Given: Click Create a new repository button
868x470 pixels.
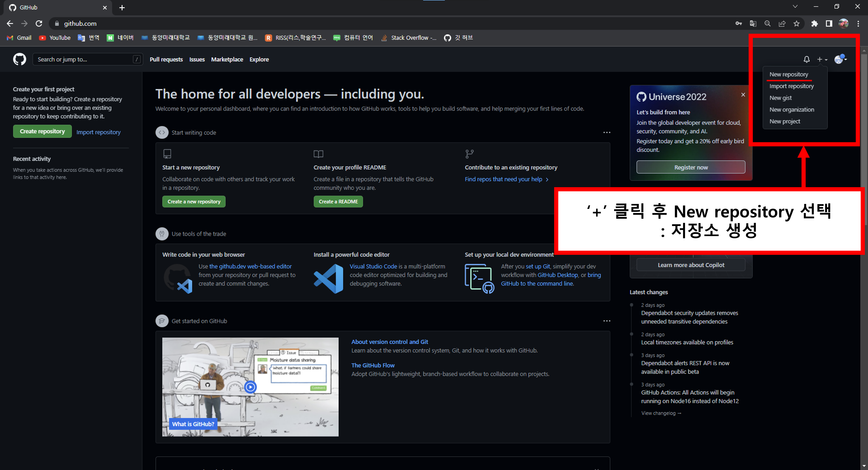Looking at the screenshot, I should tap(194, 202).
